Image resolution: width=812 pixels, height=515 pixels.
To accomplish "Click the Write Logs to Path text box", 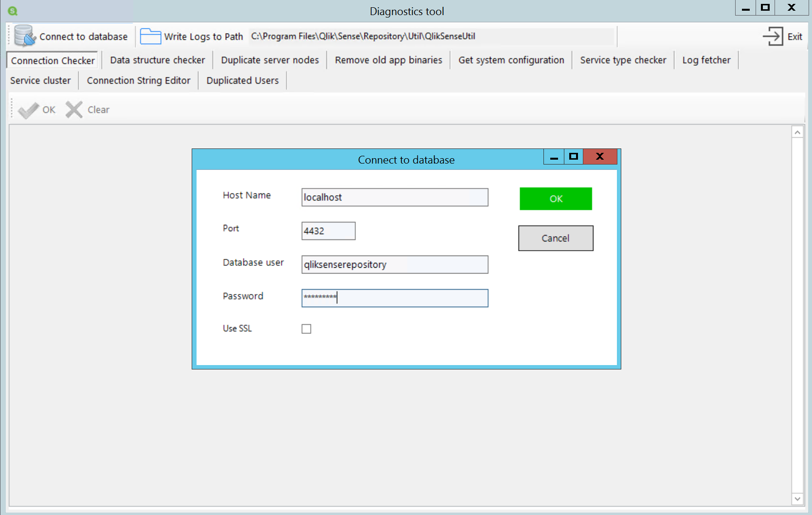I will coord(432,36).
